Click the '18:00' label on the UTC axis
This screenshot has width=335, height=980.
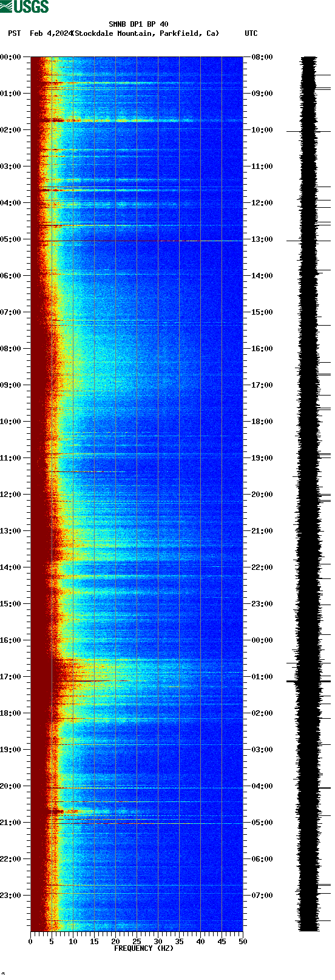pyautogui.click(x=262, y=422)
